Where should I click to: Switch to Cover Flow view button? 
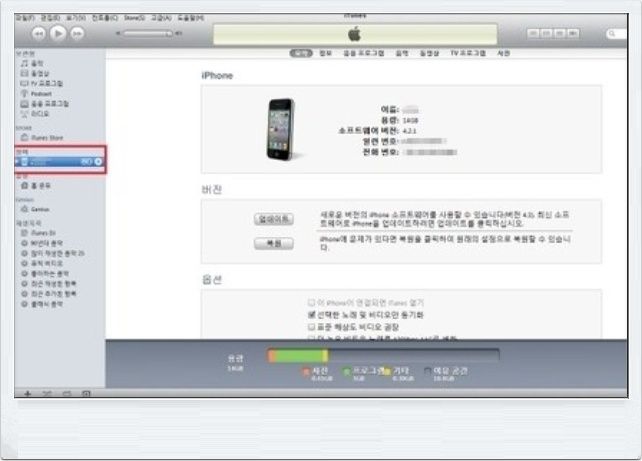(x=573, y=33)
